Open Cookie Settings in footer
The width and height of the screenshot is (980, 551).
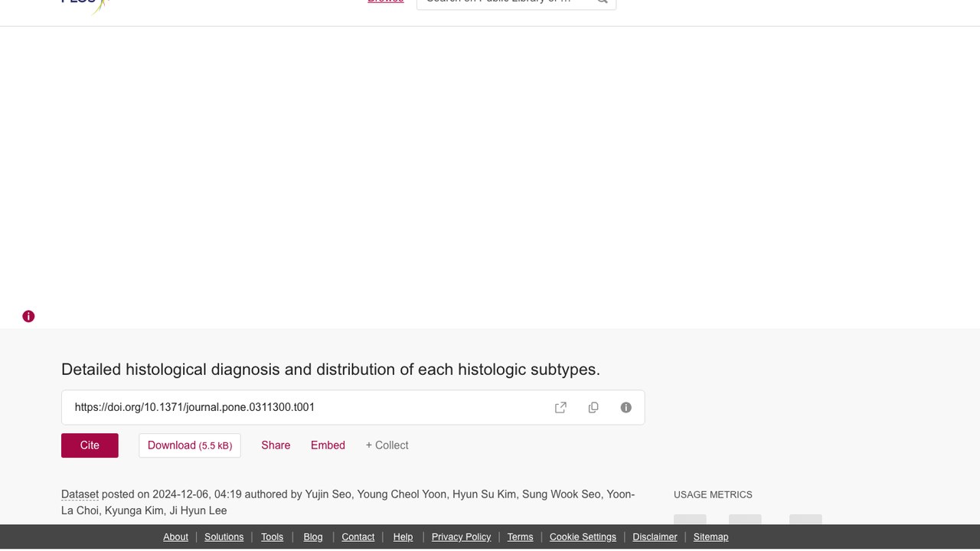click(x=583, y=536)
